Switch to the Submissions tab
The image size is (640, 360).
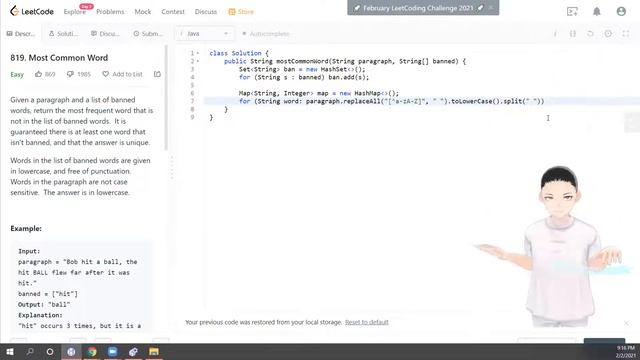[x=148, y=33]
